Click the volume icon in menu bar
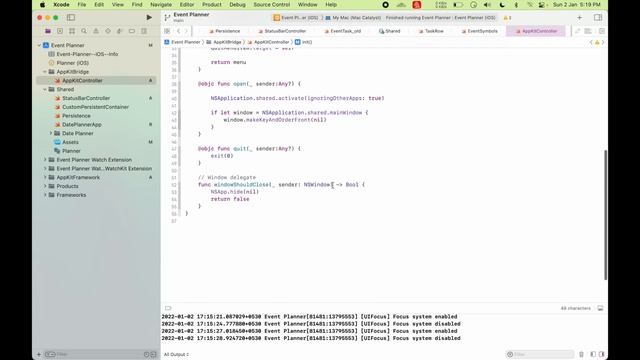Screen dimensions: 640x360 click(487, 4)
